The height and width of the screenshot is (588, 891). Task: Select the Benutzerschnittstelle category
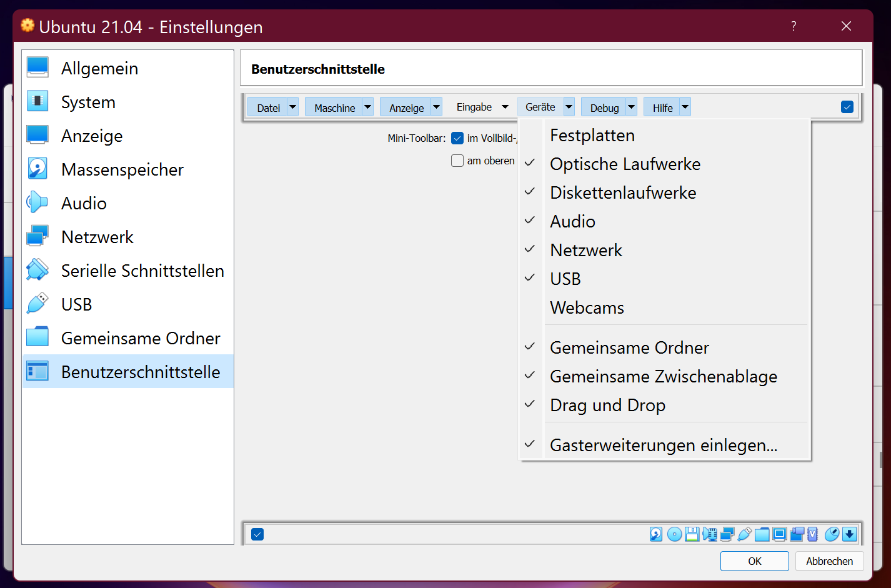(x=127, y=372)
